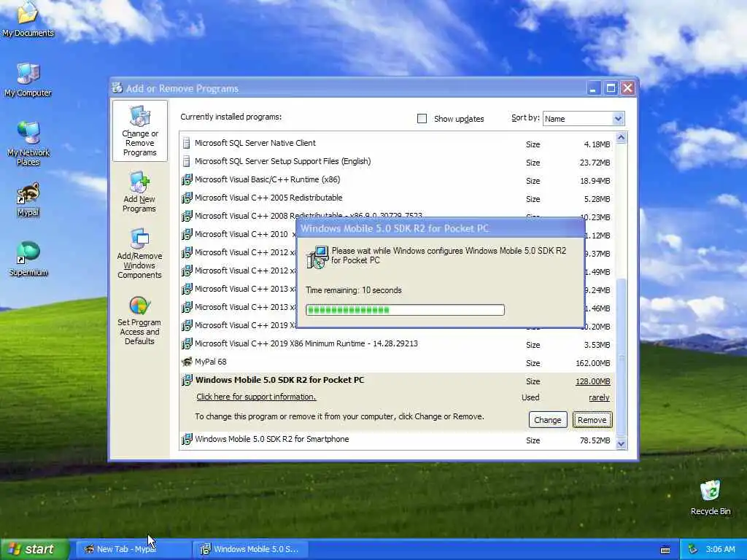The height and width of the screenshot is (560, 747).
Task: Click the 3:06 AM taskbar clock
Action: 720,549
